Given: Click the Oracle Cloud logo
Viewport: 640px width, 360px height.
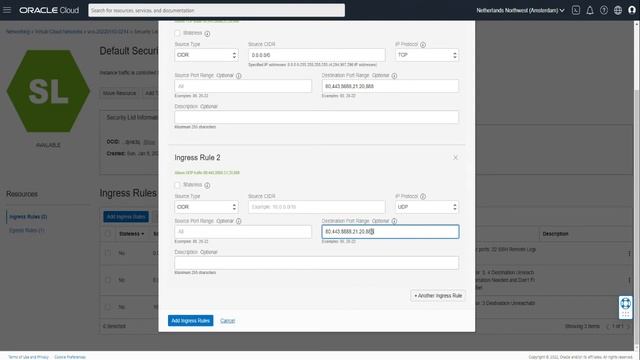Looking at the screenshot, I should pyautogui.click(x=49, y=10).
